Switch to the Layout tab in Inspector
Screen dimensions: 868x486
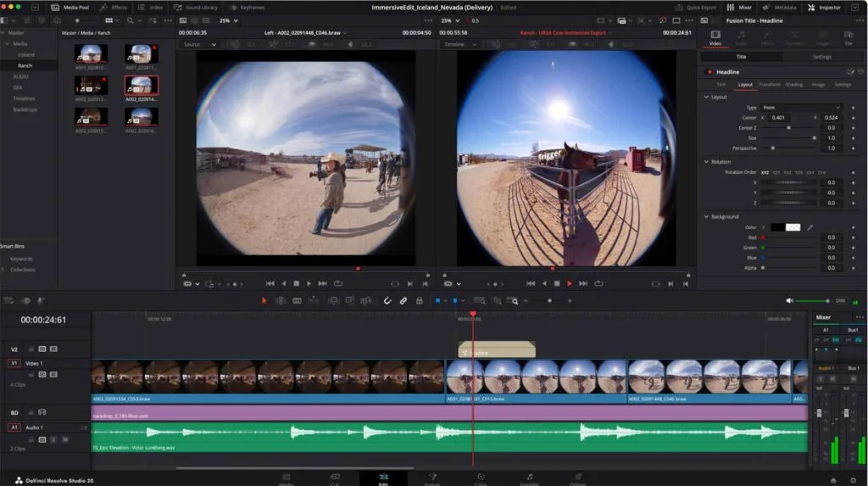point(745,85)
